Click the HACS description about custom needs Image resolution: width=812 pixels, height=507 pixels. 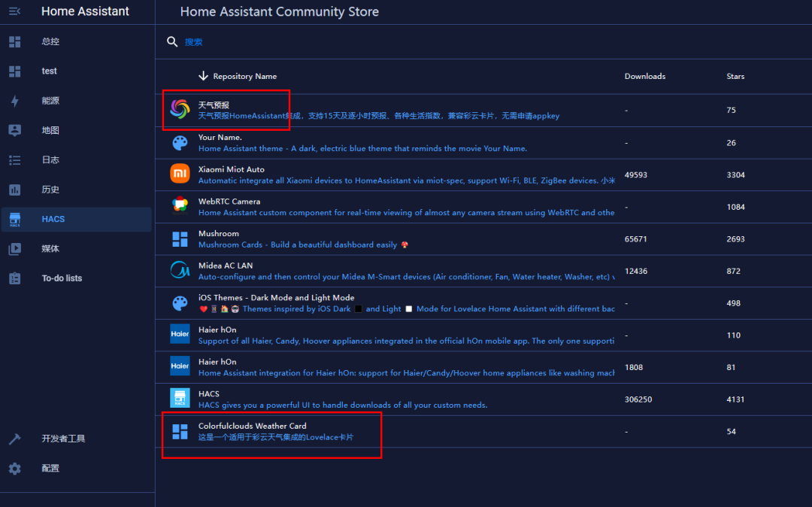pos(342,405)
